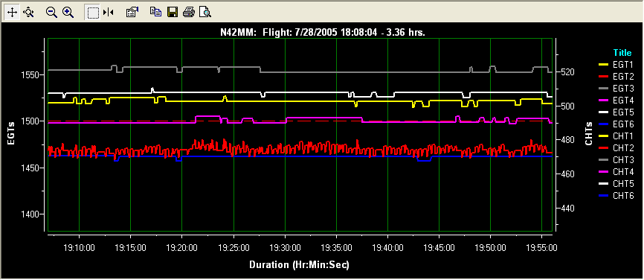
Task: Click the cyan 'Title' legend heading
Action: (622, 53)
